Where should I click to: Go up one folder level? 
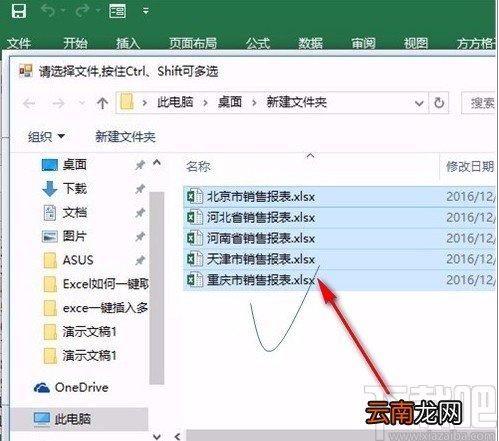(x=102, y=103)
